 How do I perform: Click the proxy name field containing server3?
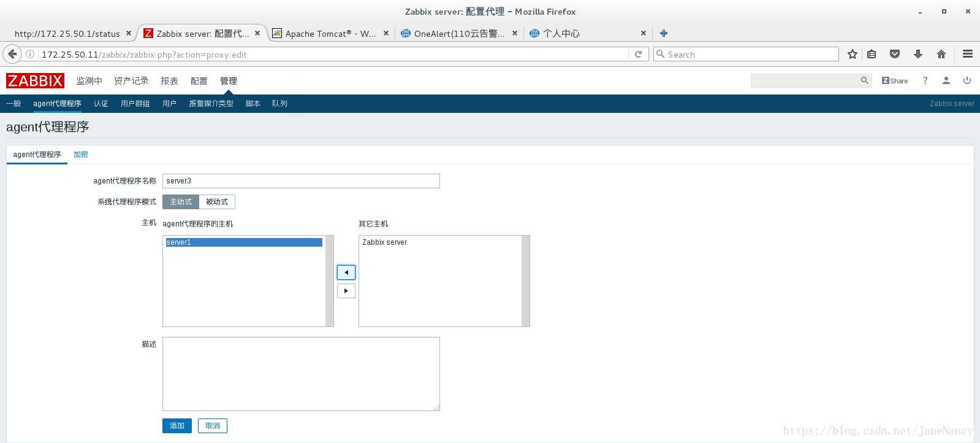[x=301, y=181]
